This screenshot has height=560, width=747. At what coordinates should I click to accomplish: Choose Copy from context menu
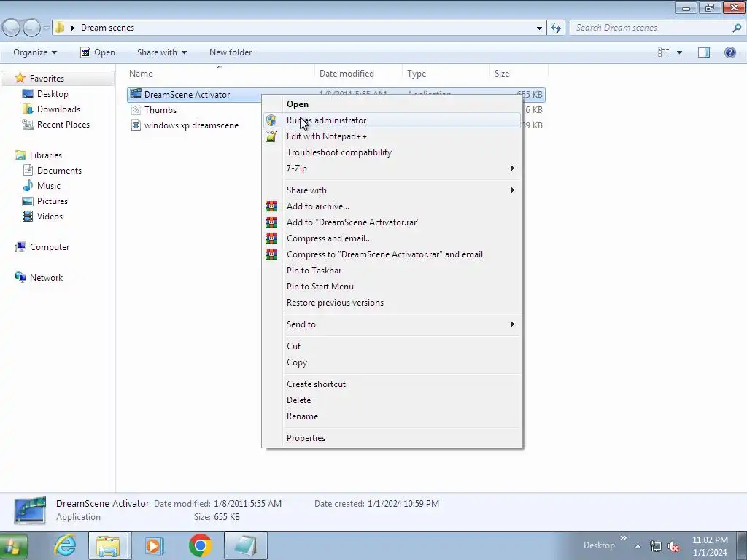coord(297,362)
